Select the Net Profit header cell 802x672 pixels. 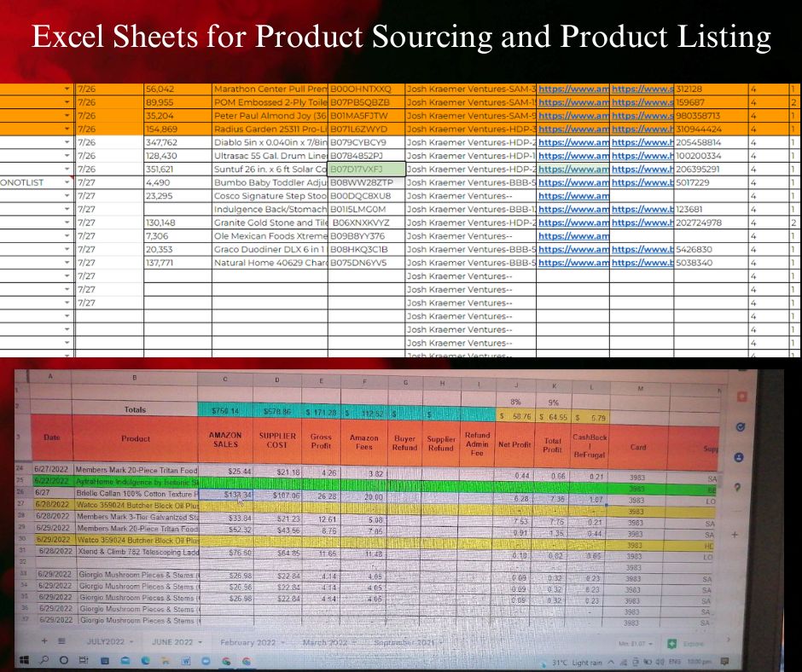(x=514, y=444)
